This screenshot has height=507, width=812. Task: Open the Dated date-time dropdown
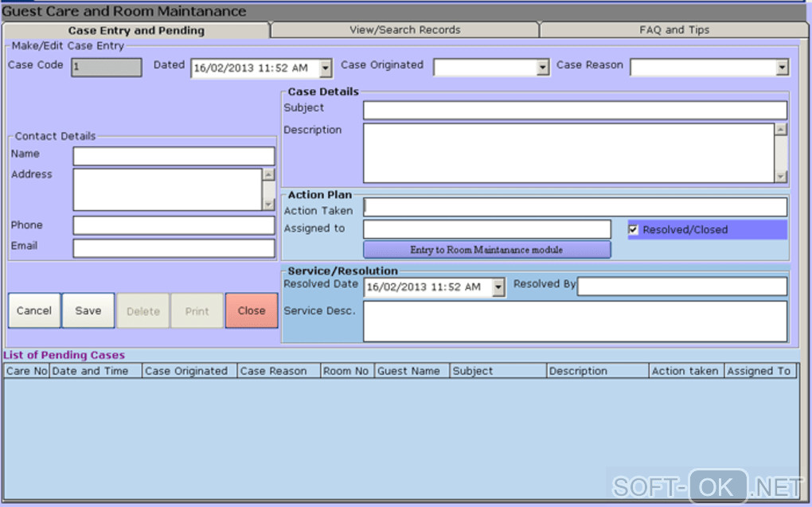coord(326,68)
